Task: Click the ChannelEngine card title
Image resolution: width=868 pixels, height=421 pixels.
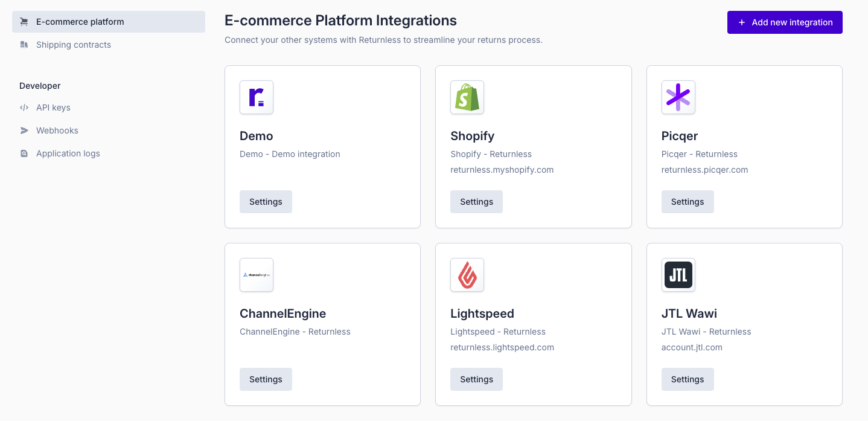Action: click(x=282, y=313)
